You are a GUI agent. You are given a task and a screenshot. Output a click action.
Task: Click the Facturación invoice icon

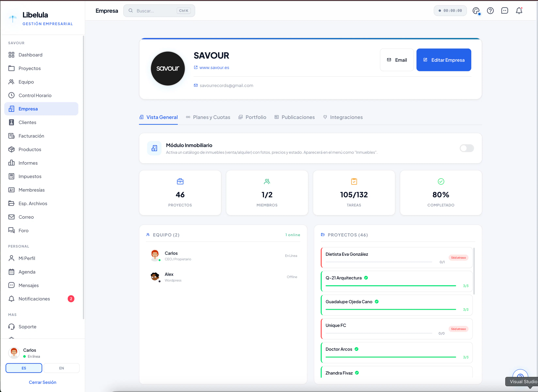click(x=11, y=136)
